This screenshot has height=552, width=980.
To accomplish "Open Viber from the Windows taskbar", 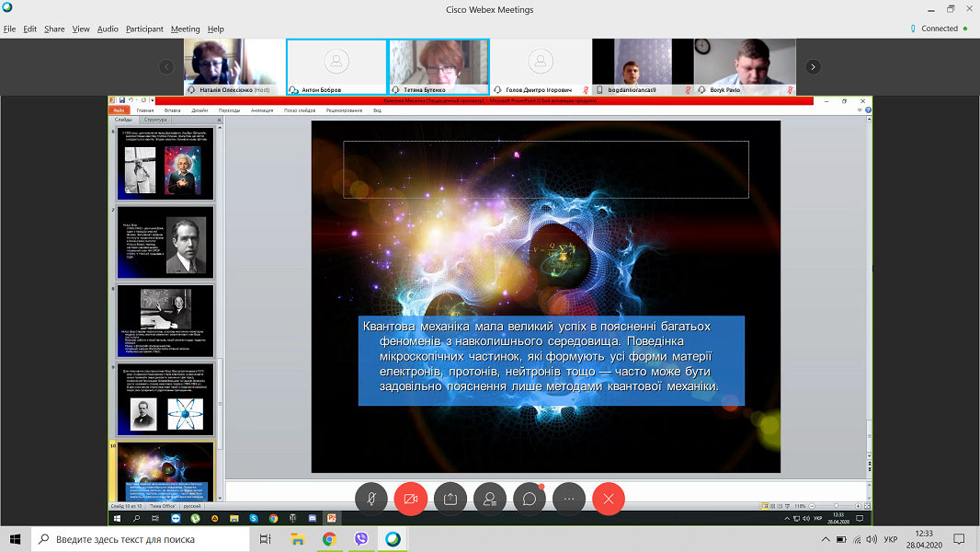I will (361, 539).
